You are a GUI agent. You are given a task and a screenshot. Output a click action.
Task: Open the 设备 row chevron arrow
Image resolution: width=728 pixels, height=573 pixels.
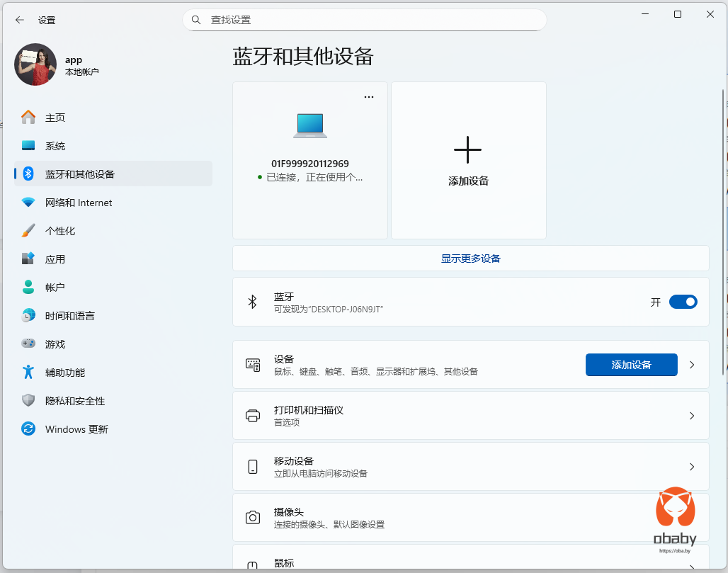(x=692, y=365)
